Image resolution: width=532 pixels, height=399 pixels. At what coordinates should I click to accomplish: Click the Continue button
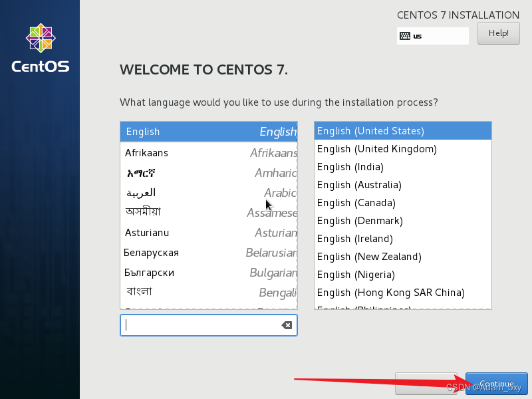[x=496, y=384]
